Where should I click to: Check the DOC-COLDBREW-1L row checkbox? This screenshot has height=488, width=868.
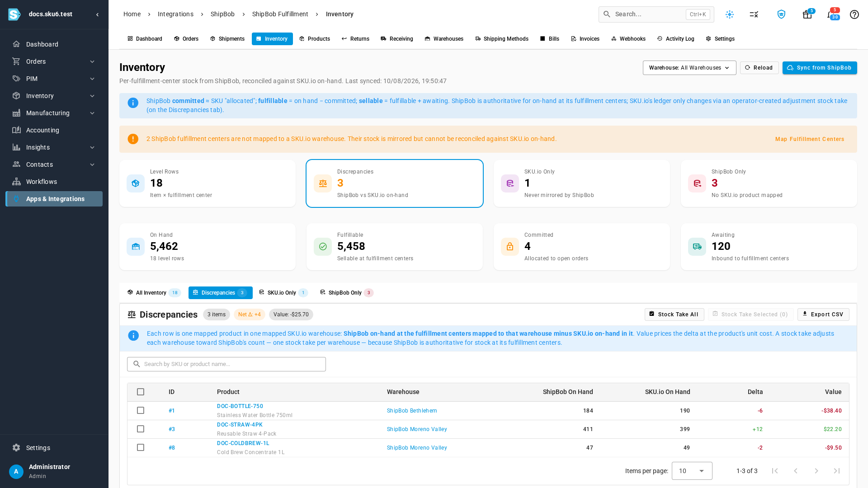click(141, 447)
